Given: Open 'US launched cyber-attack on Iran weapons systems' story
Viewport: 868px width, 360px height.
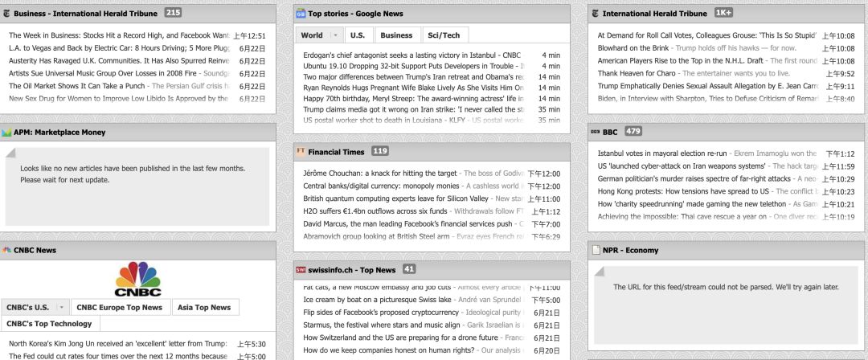Looking at the screenshot, I should [682, 166].
